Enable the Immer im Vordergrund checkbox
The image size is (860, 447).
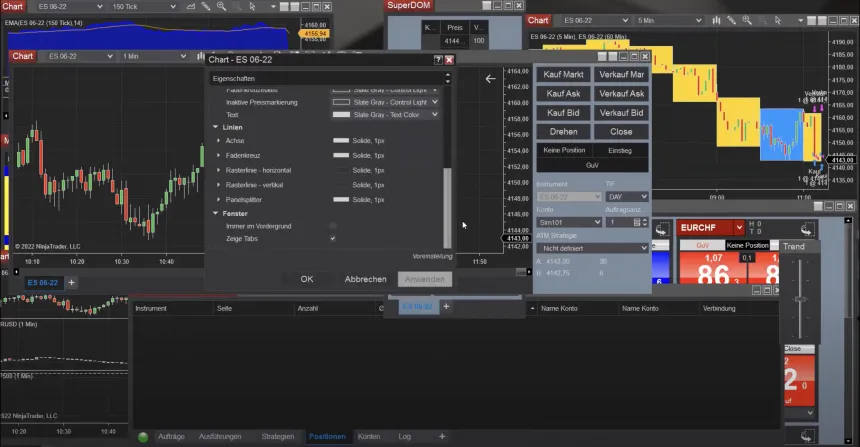[x=333, y=226]
